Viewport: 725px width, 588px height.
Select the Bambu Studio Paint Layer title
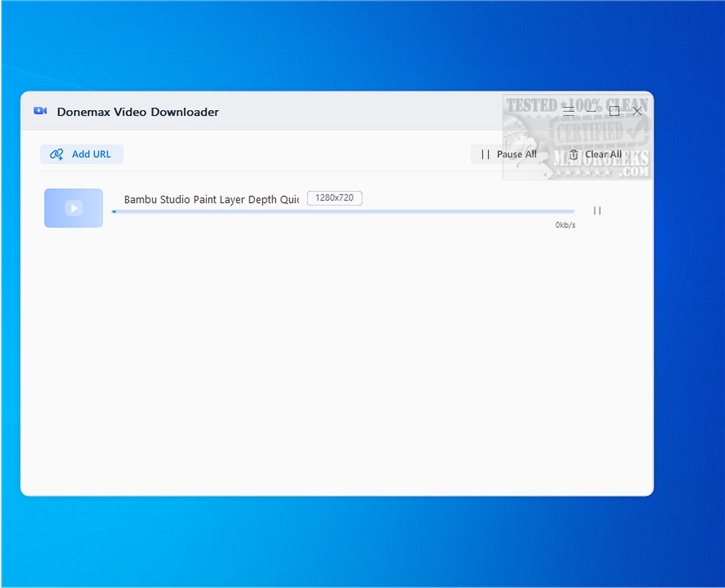[211, 199]
